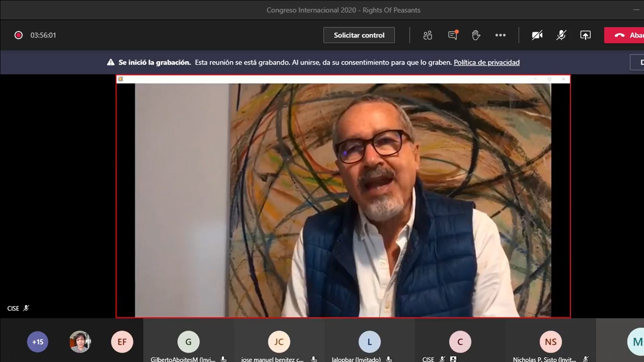This screenshot has width=644, height=362.
Task: Click the NS Nicholas P. Sisto avatar
Action: tap(551, 342)
